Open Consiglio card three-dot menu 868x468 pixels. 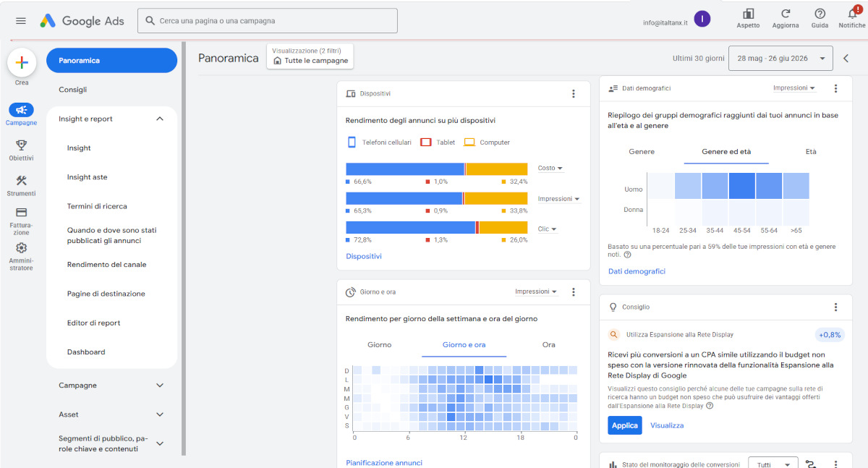[x=835, y=307]
